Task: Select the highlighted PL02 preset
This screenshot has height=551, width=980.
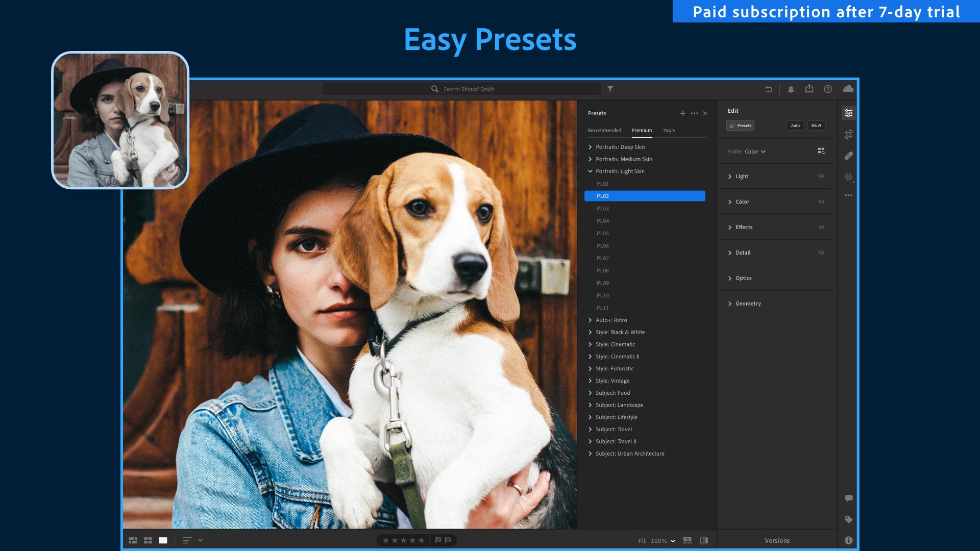Action: click(x=645, y=196)
